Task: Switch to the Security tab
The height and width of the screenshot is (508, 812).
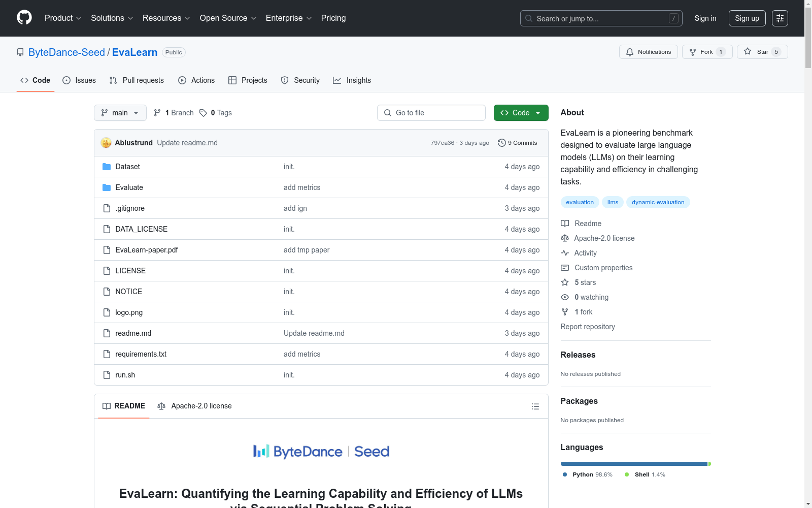Action: click(x=300, y=80)
